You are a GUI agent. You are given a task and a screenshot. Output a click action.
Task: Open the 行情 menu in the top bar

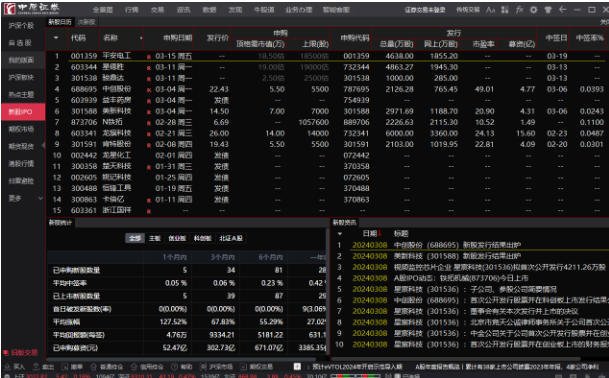point(132,10)
